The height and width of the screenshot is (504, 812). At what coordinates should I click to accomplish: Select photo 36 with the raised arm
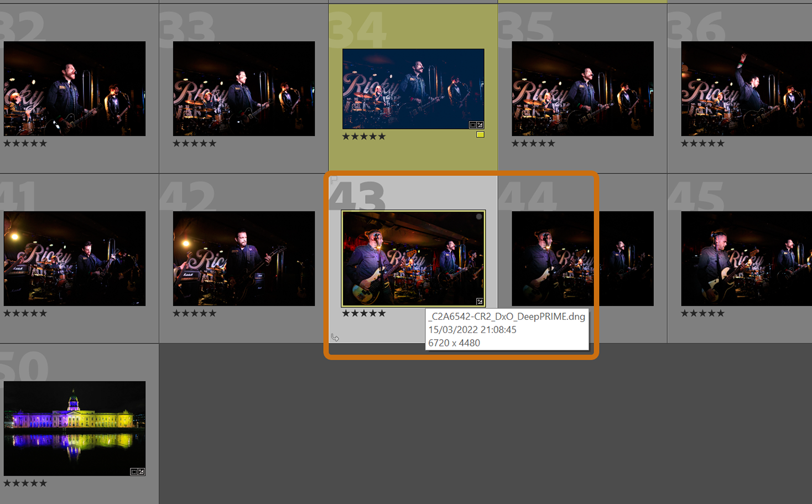(746, 89)
